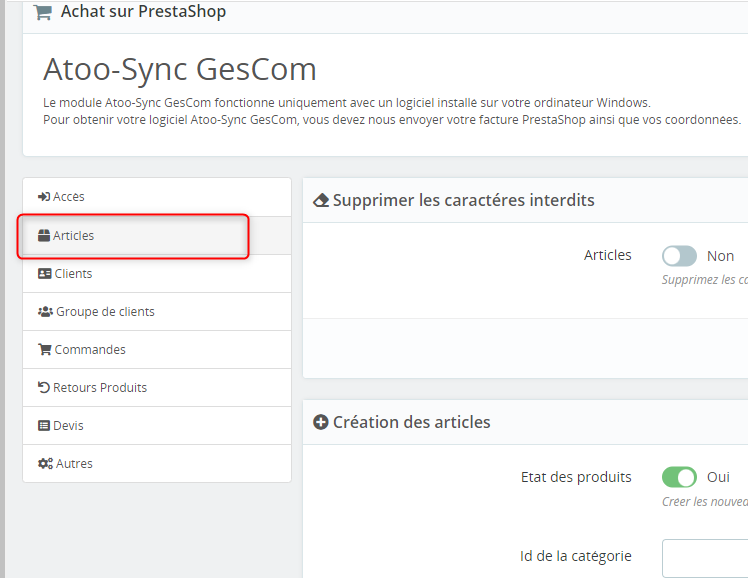Click the cart icon beside Achat sur PrestaShop

(x=43, y=12)
